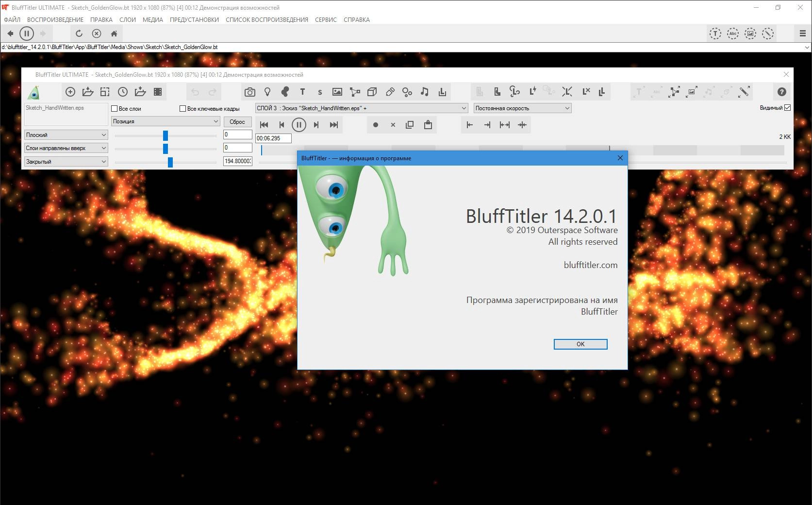This screenshot has height=505, width=812.
Task: Click the double L clone layer icon
Action: click(602, 91)
